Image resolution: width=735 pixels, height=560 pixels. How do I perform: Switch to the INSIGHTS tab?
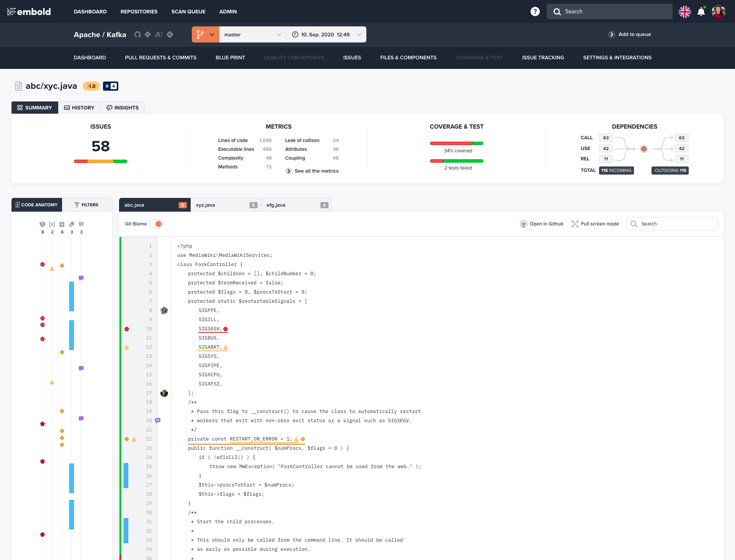[x=122, y=108]
